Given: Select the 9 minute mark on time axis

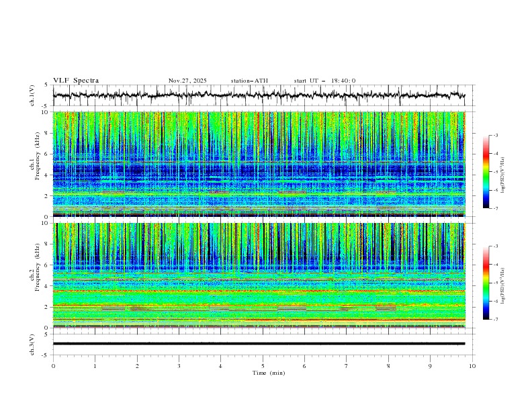Looking at the screenshot, I should [431, 366].
